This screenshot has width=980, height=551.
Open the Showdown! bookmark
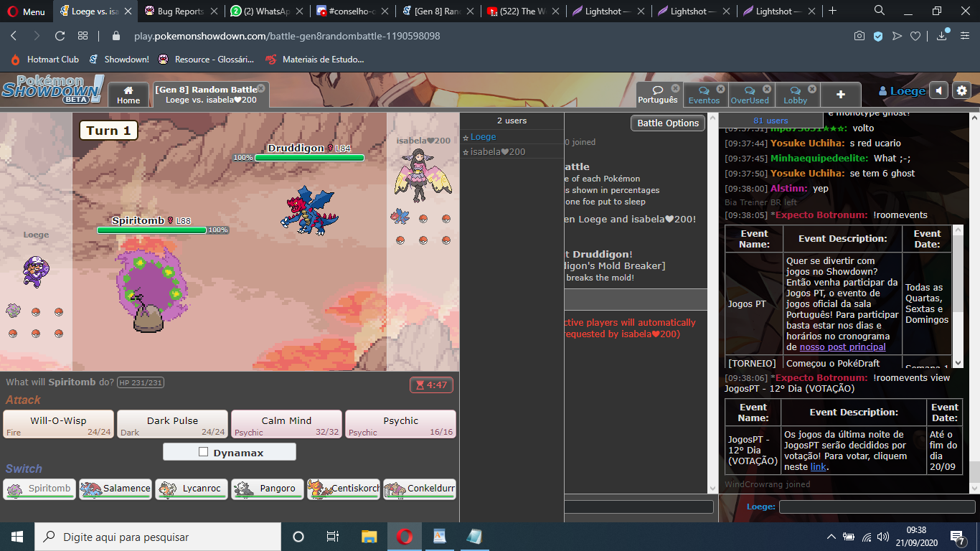click(x=118, y=60)
